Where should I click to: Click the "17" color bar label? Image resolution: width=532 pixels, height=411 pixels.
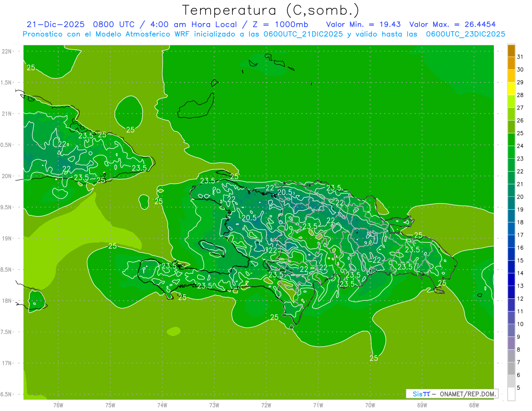point(521,235)
